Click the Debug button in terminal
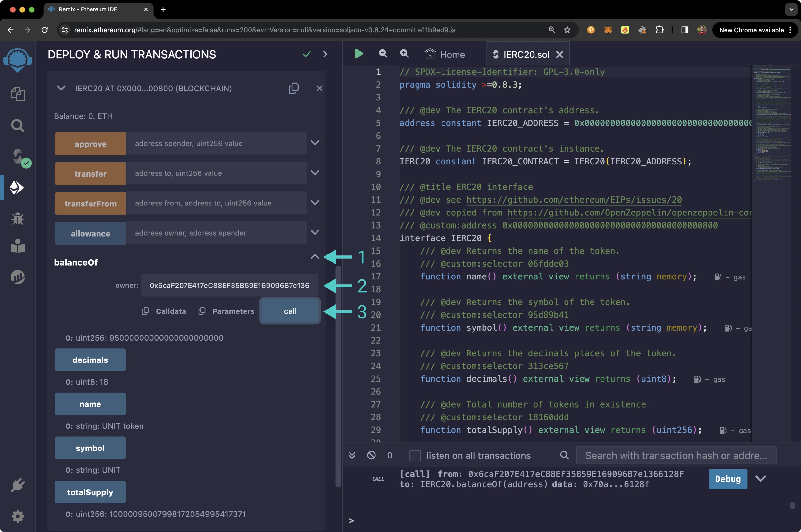 tap(728, 479)
